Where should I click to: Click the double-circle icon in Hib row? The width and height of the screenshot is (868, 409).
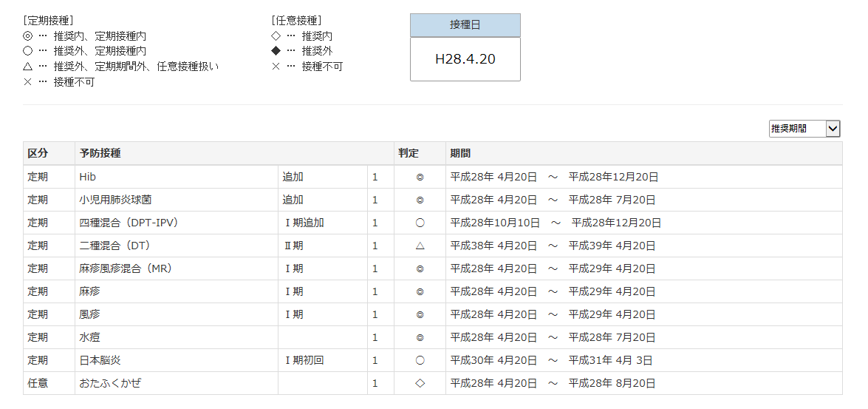(x=420, y=178)
